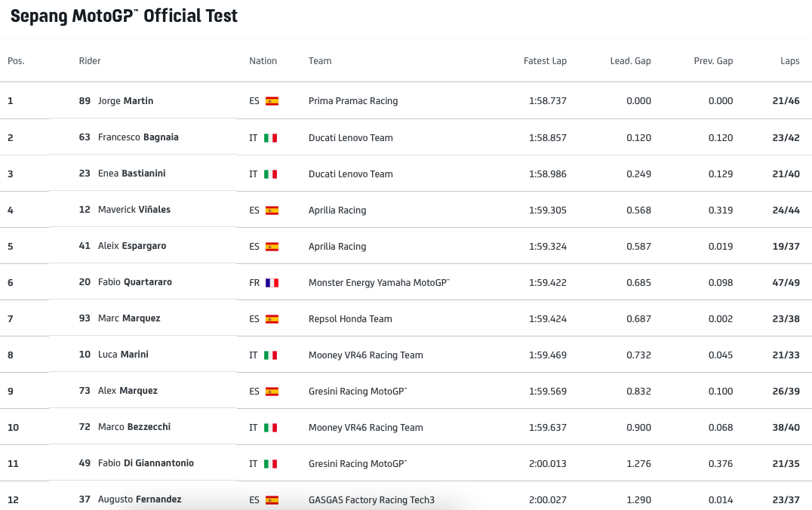The width and height of the screenshot is (812, 510).
Task: Click the French flag for Fabio Quartararo
Action: coord(272,283)
